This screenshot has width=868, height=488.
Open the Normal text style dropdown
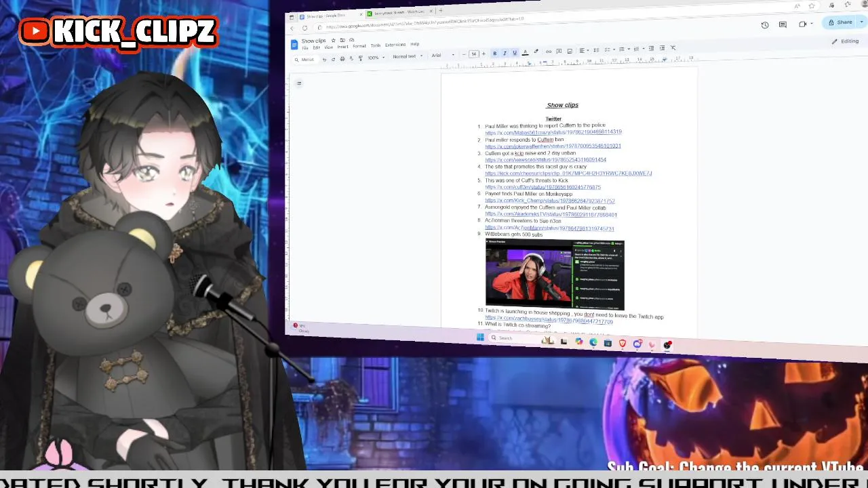coord(408,56)
